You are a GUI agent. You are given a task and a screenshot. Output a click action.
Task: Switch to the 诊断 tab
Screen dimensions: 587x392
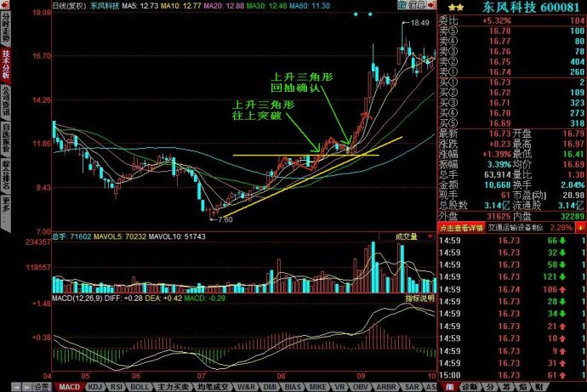tap(470, 387)
